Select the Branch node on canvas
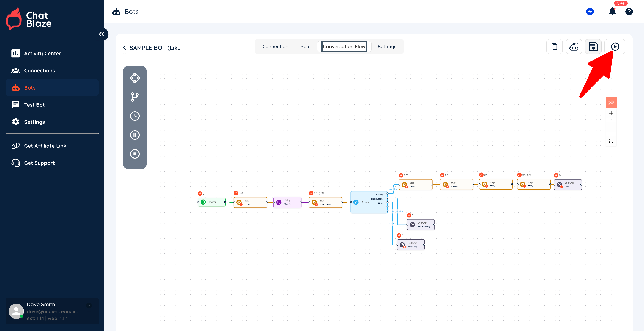644x331 pixels. coord(365,202)
